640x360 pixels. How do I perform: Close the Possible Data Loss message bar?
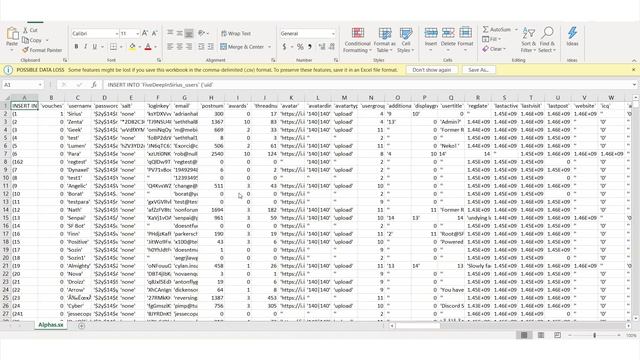(x=633, y=70)
